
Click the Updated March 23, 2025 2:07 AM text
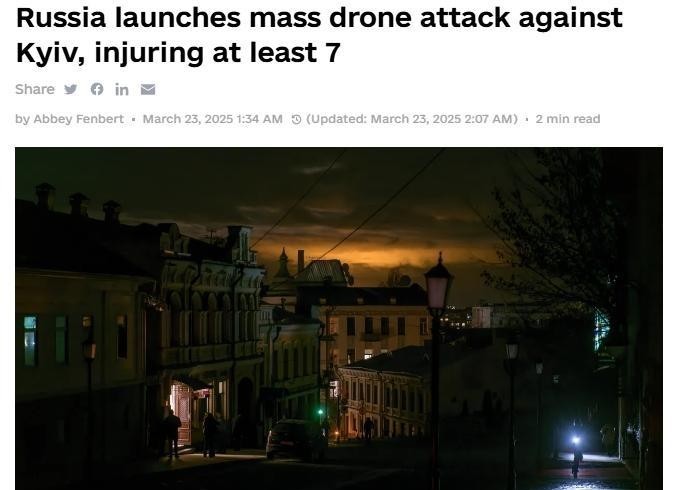(412, 119)
